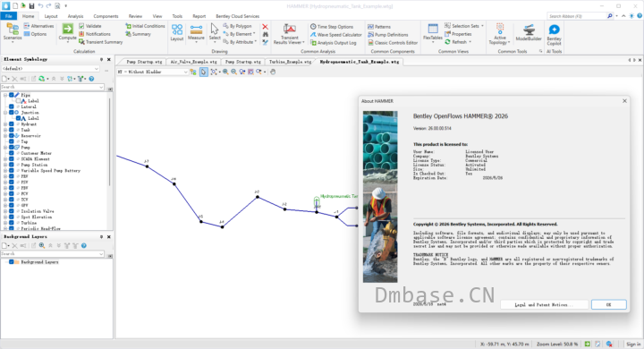Viewport: 644px width, 349px height.
Task: Click the red Delete X icon
Action: click(x=265, y=27)
